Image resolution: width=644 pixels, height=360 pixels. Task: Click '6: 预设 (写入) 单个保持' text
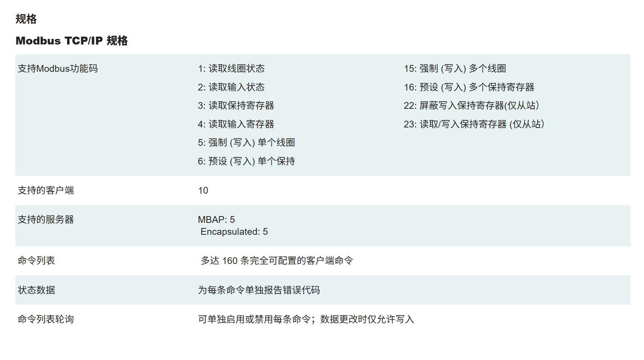tap(246, 161)
